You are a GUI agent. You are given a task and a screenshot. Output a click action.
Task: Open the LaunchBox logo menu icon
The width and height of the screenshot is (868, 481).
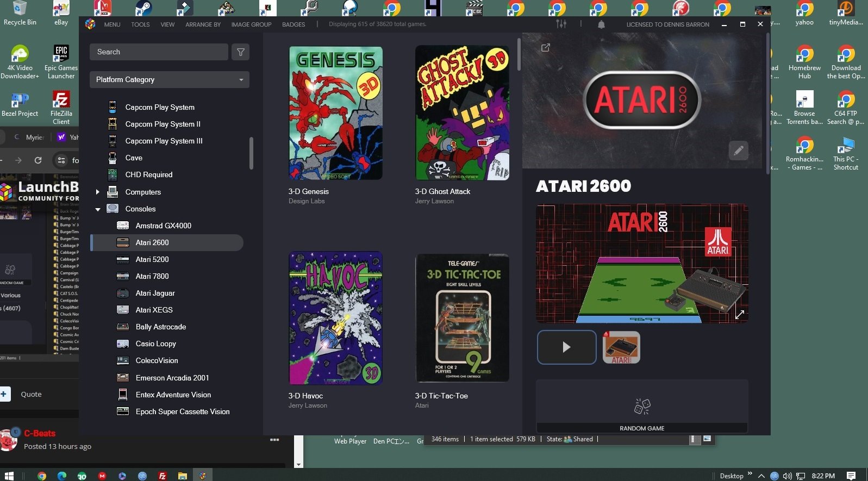90,24
